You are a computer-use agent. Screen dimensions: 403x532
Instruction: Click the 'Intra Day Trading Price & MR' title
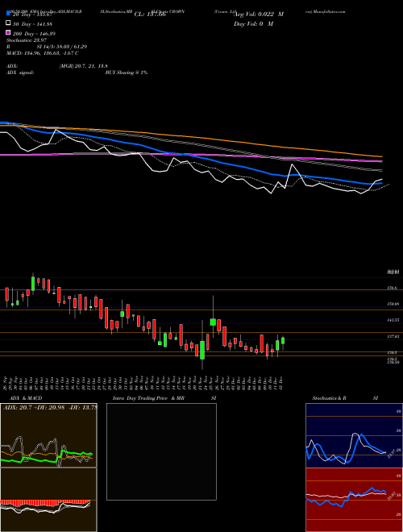pos(148,398)
